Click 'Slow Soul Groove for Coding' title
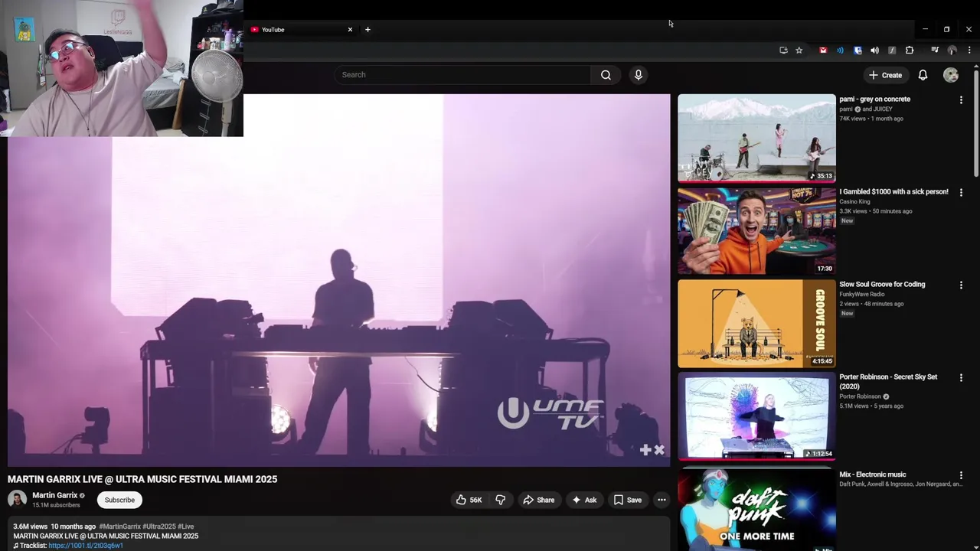Screen dimensions: 980x551 [882, 285]
